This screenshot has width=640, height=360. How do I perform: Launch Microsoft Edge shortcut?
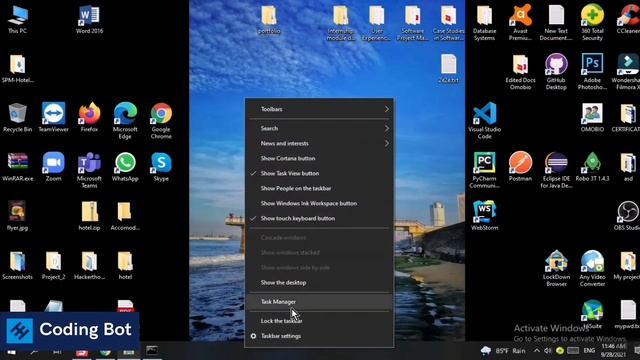tap(125, 121)
